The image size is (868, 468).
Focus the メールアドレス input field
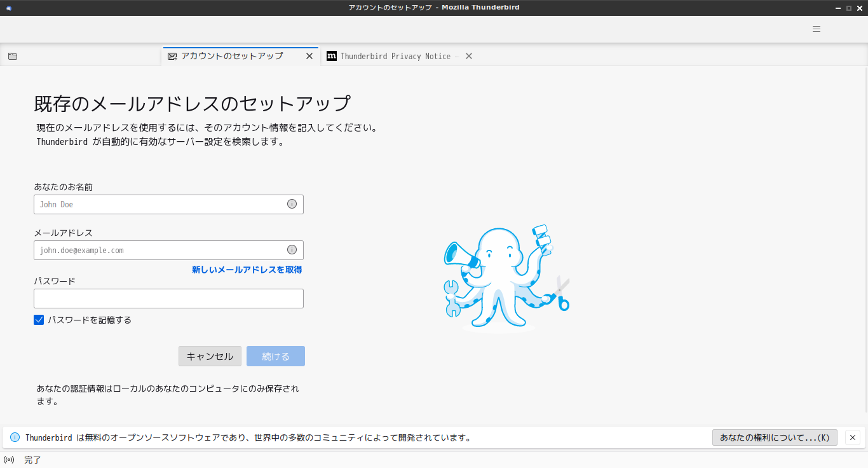click(x=168, y=250)
